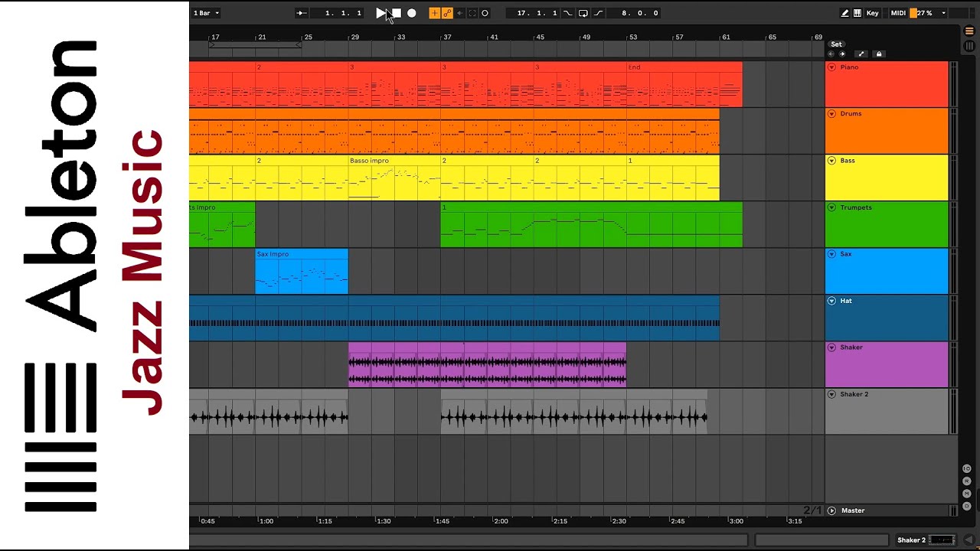Collapse the Trumpets track unfold arrow
This screenshot has width=980, height=551.
click(x=832, y=207)
